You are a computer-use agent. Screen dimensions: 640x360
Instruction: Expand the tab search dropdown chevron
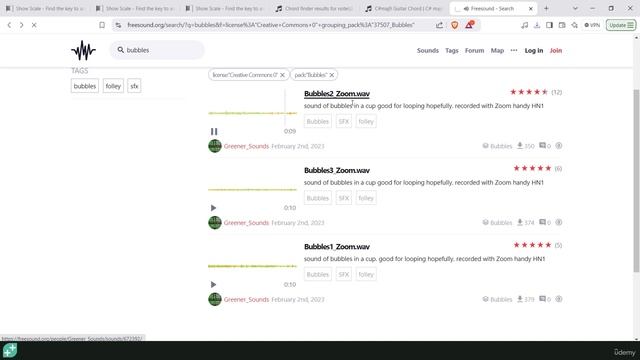coord(575,9)
